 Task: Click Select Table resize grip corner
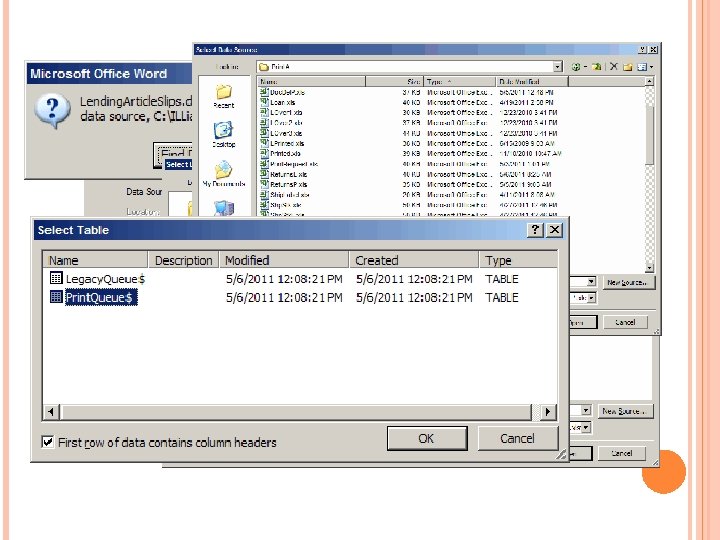[x=561, y=455]
